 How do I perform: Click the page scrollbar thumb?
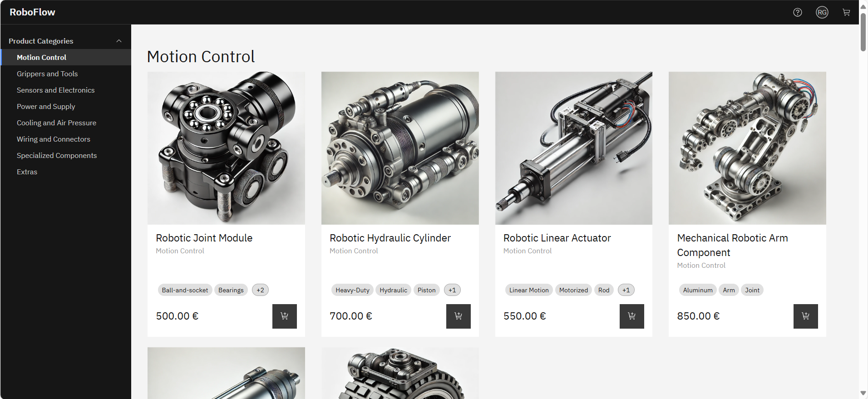[x=863, y=32]
